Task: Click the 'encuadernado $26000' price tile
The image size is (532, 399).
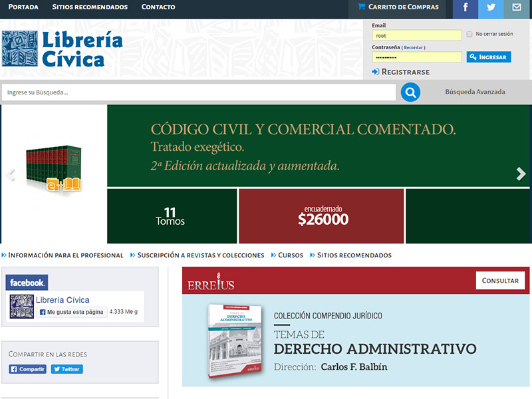Action: pos(321,216)
